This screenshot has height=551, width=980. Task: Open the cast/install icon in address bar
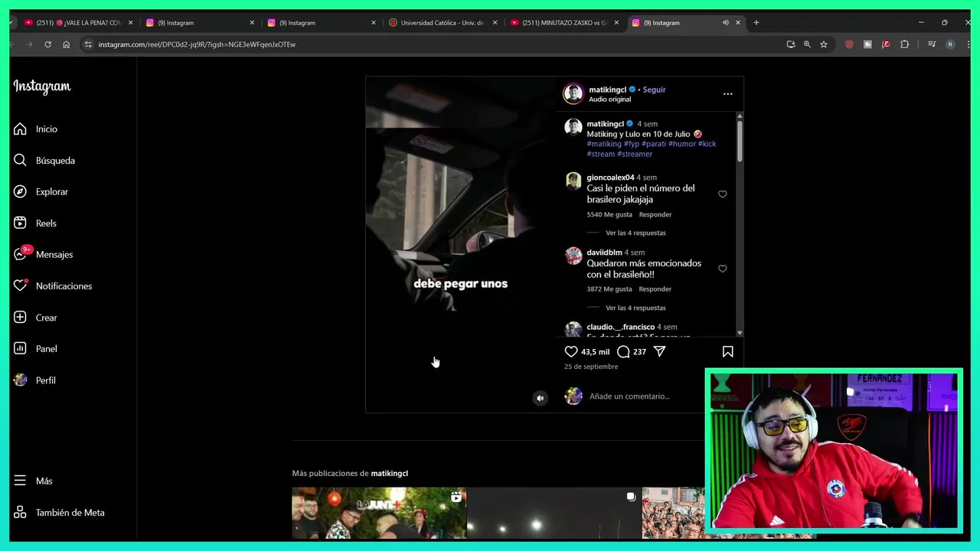pos(790,44)
